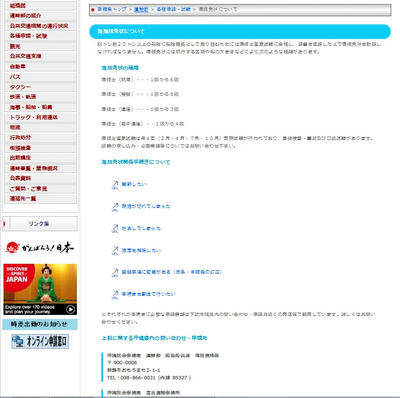The height and width of the screenshot is (398, 400).
Task: Click the 各種申請・試験 breadcrumb link
Action: (x=173, y=10)
